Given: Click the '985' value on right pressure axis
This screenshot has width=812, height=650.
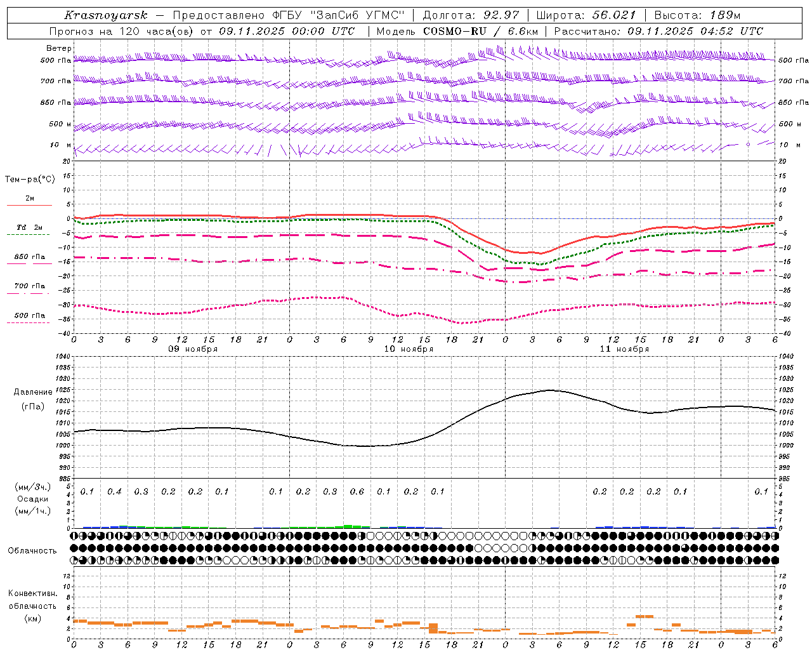Looking at the screenshot, I should click(785, 479).
